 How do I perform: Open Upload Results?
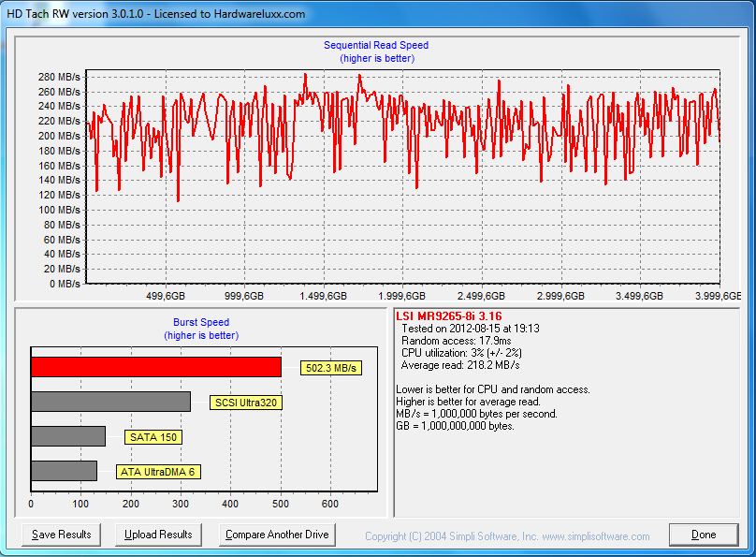(158, 535)
